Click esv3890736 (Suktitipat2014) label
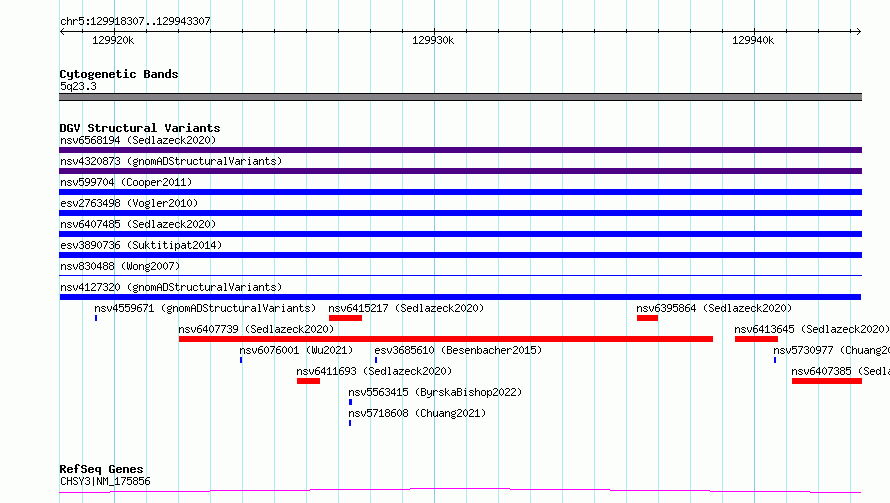The height and width of the screenshot is (503, 890). pyautogui.click(x=141, y=245)
